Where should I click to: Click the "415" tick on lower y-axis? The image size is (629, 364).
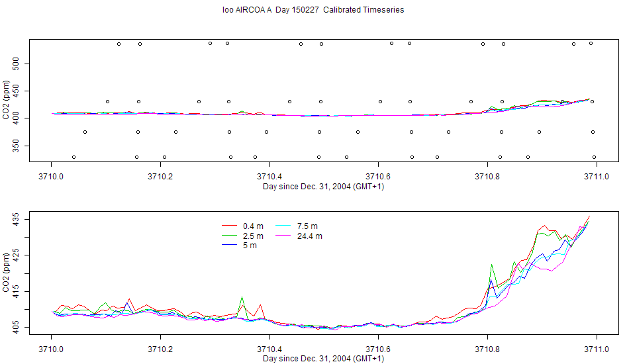[x=16, y=291]
